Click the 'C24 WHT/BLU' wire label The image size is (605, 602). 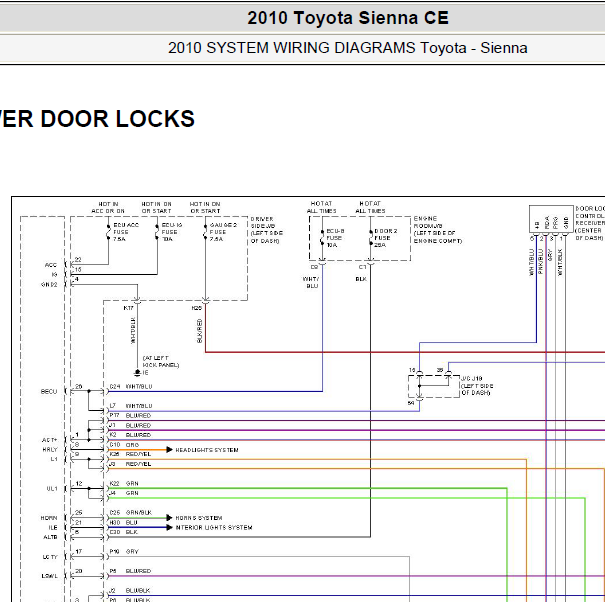(131, 387)
